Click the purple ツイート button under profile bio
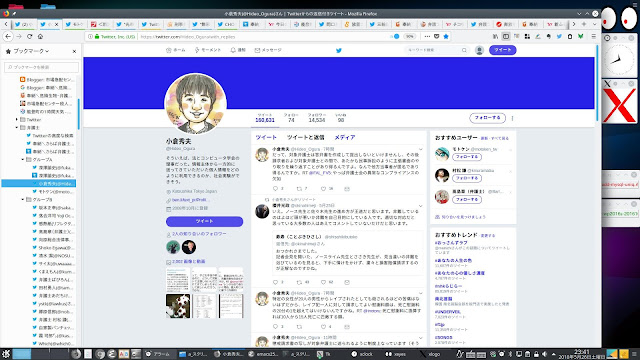The width and height of the screenshot is (640, 360). [x=204, y=221]
